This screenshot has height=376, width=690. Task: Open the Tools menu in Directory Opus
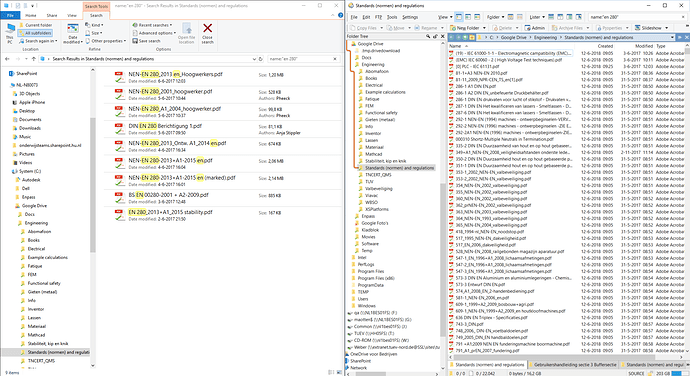[x=392, y=17]
